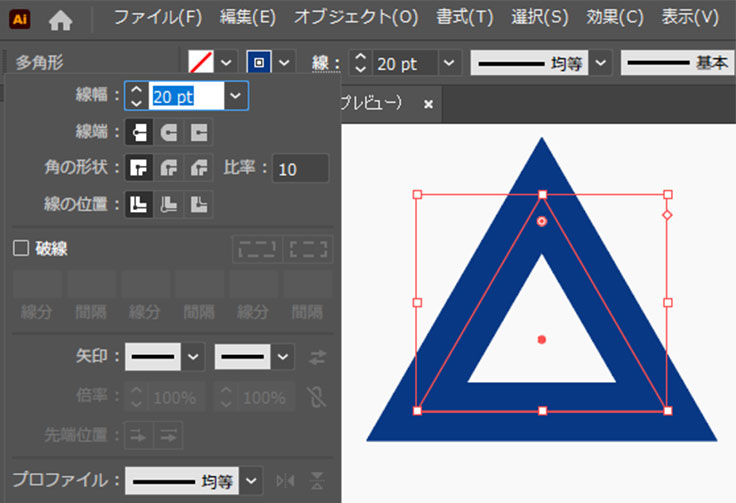Image resolution: width=736 pixels, height=503 pixels.
Task: Click the Illustrator home icon
Action: 60,18
